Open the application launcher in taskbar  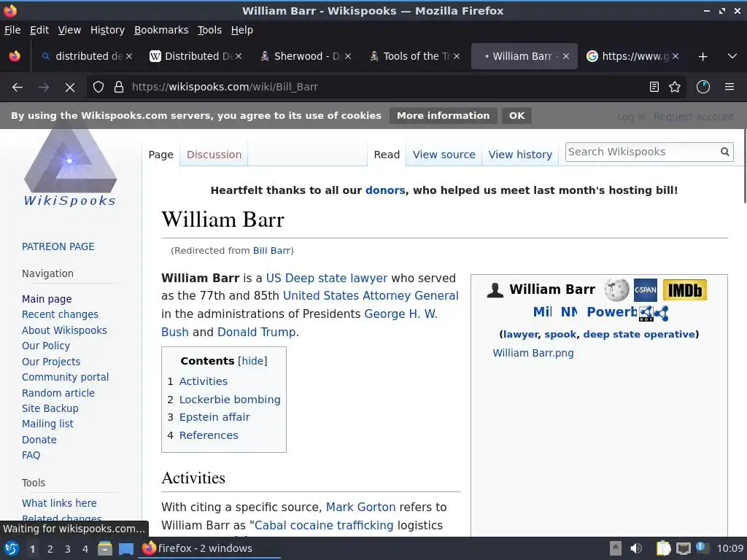[x=12, y=548]
